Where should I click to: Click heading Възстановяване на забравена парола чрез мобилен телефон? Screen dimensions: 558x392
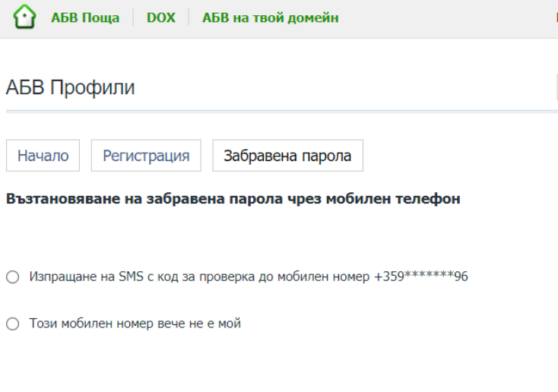tap(233, 198)
